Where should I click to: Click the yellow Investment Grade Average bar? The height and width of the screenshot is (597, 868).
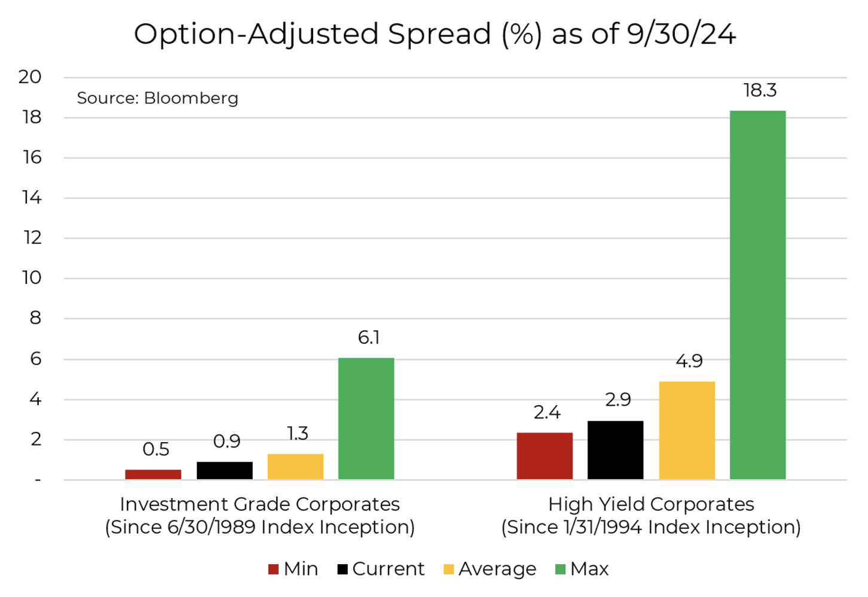coord(295,467)
